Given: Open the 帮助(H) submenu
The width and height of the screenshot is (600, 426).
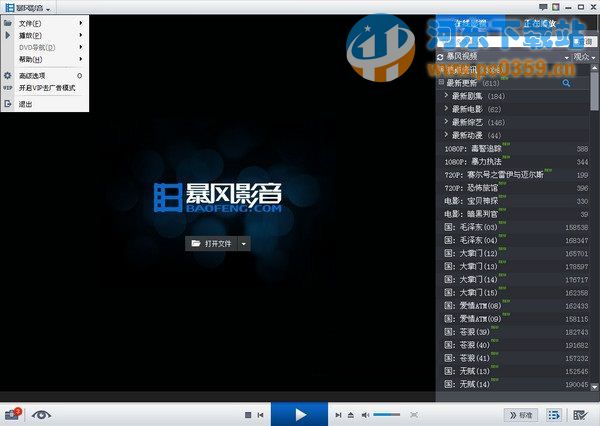Looking at the screenshot, I should pos(45,59).
